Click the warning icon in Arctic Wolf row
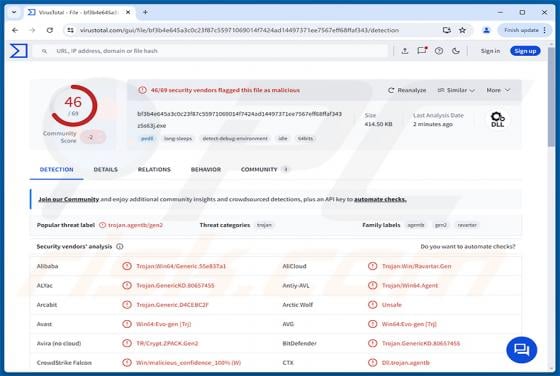Image resolution: width=560 pixels, height=376 pixels. tap(372, 305)
